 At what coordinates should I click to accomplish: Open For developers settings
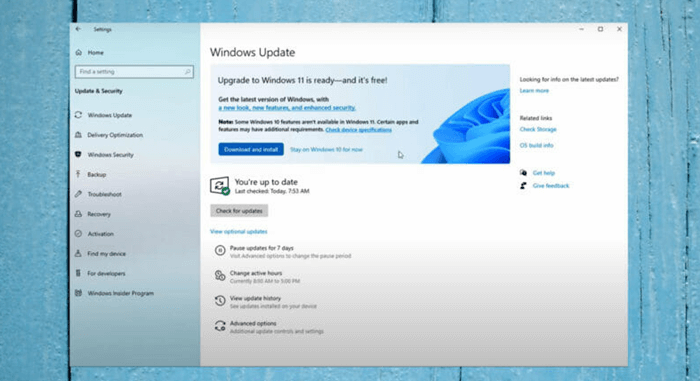tap(106, 273)
